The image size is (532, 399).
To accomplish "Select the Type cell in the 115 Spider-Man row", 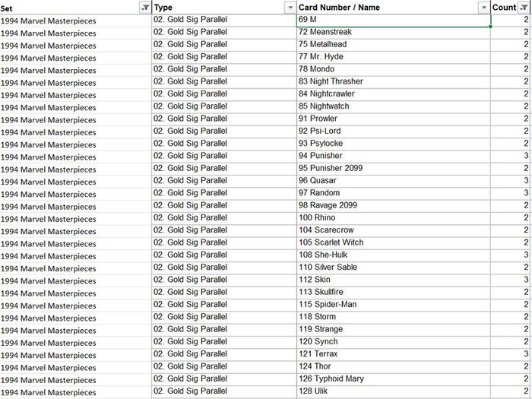I will (224, 305).
